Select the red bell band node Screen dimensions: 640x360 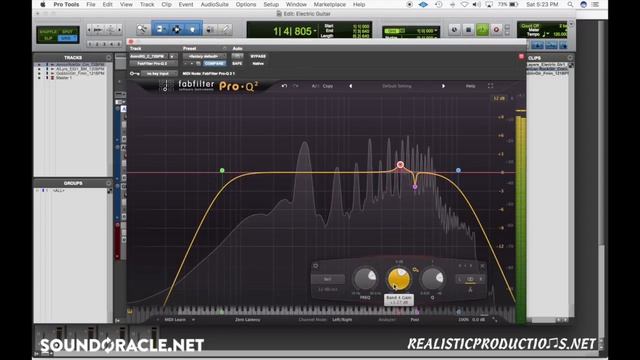click(x=400, y=164)
